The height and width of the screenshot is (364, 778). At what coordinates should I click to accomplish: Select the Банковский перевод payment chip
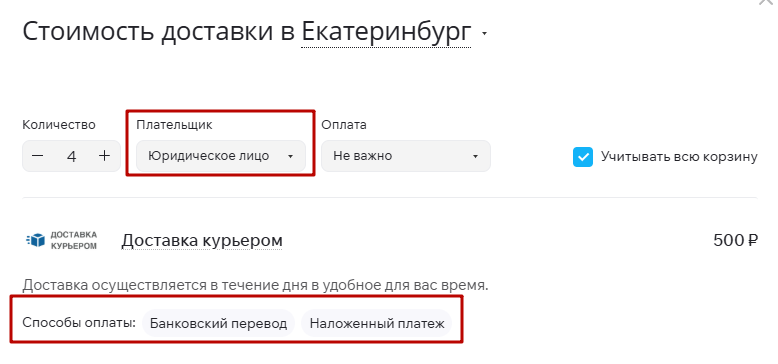(x=218, y=323)
